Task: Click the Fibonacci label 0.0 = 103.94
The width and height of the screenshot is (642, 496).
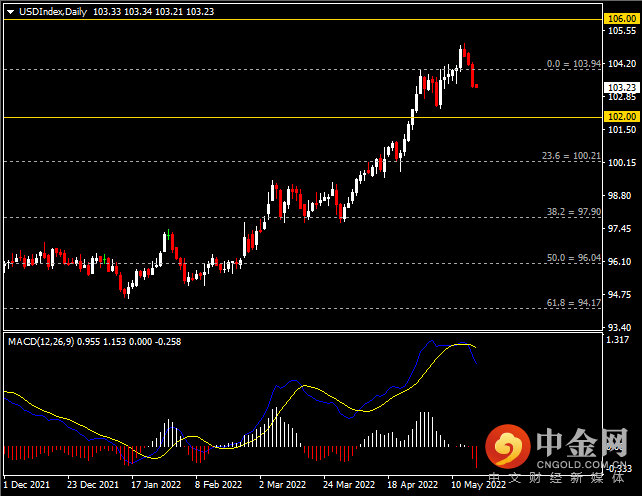Action: [574, 64]
